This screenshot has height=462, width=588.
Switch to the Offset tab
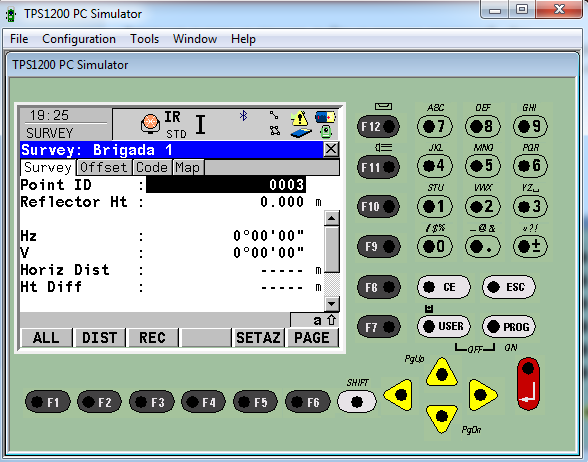(104, 167)
